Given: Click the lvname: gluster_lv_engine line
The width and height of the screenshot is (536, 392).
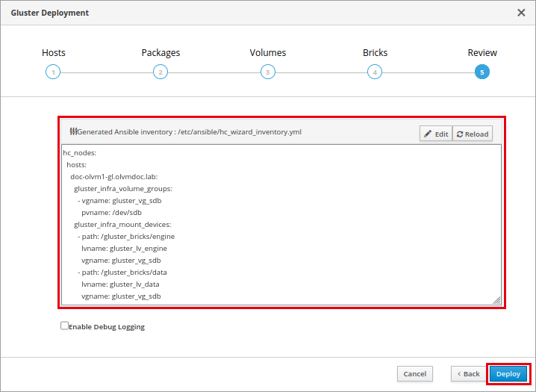Looking at the screenshot, I should coord(124,249).
